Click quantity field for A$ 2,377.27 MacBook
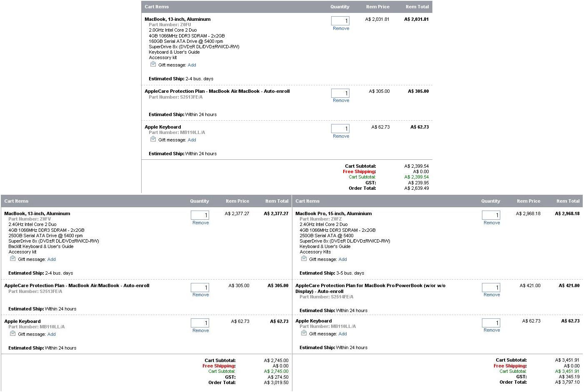Viewport: 584px width, 392px height. point(200,215)
